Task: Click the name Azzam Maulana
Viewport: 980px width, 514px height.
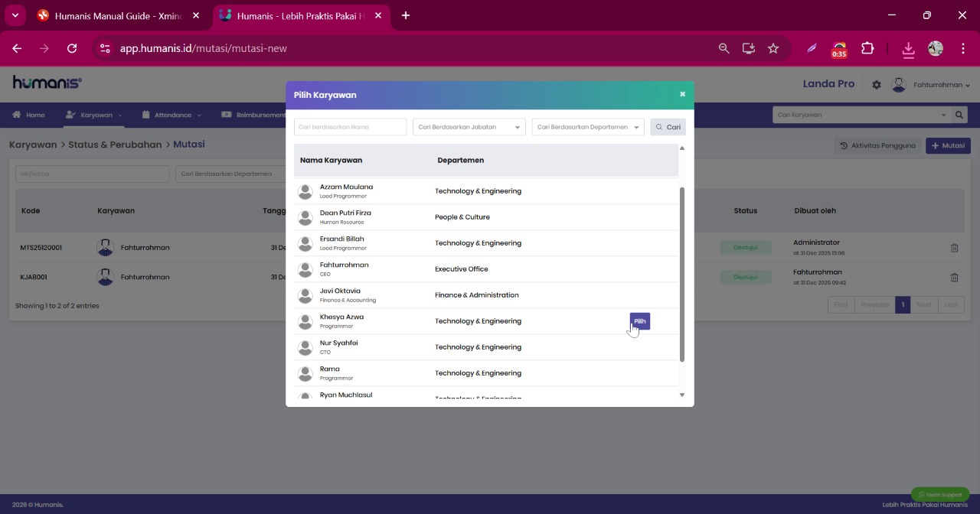Action: click(346, 187)
